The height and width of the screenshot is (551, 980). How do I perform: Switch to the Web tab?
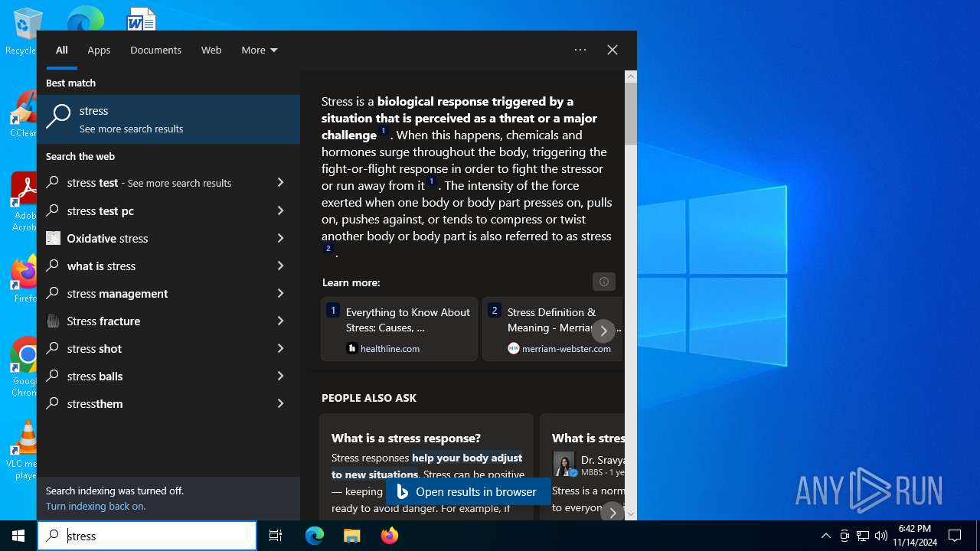click(x=211, y=50)
